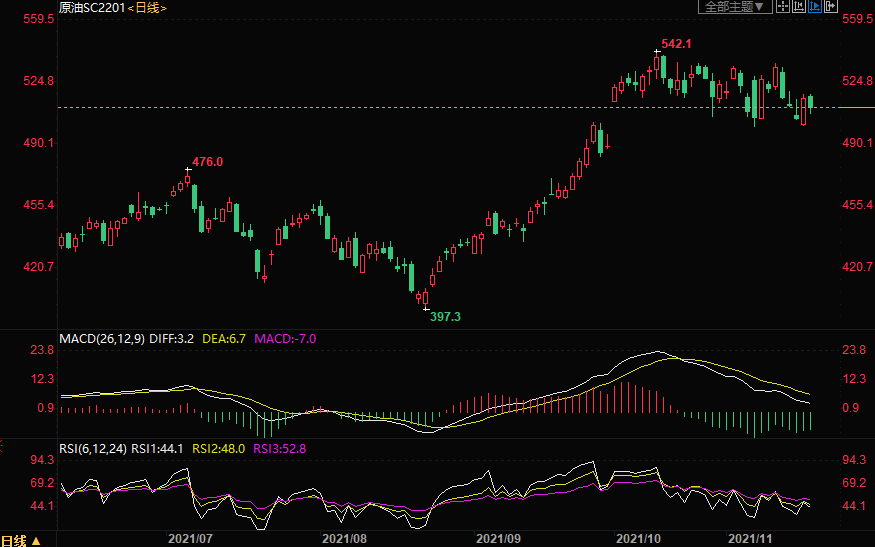Toggle the blue highlighted axis chart icon
The height and width of the screenshot is (547, 875).
817,7
